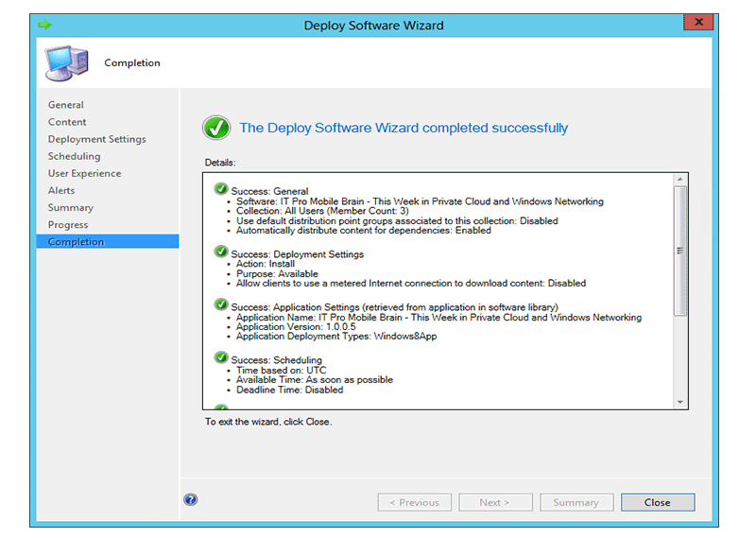This screenshot has height=538, width=756.
Task: Close the Deploy Software Wizard window
Action: (x=698, y=22)
